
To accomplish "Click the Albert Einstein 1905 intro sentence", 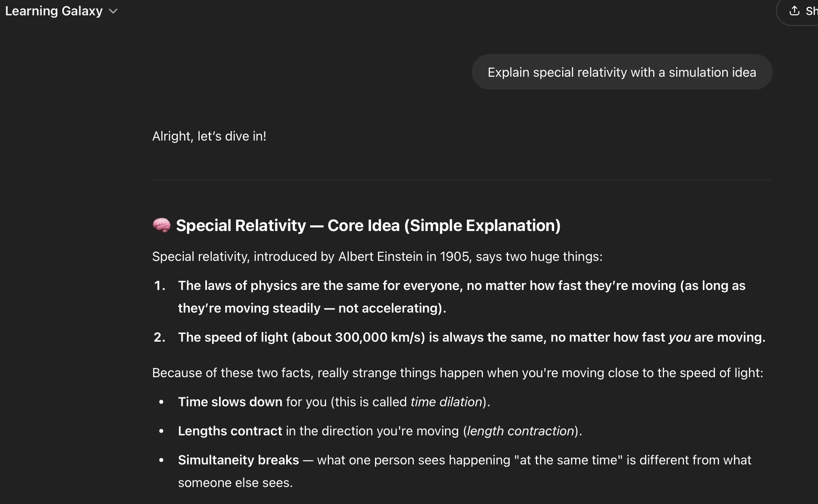I will click(377, 256).
